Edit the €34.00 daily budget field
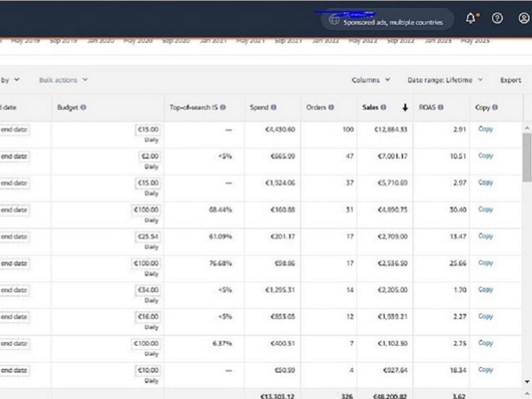The height and width of the screenshot is (399, 532). click(148, 290)
